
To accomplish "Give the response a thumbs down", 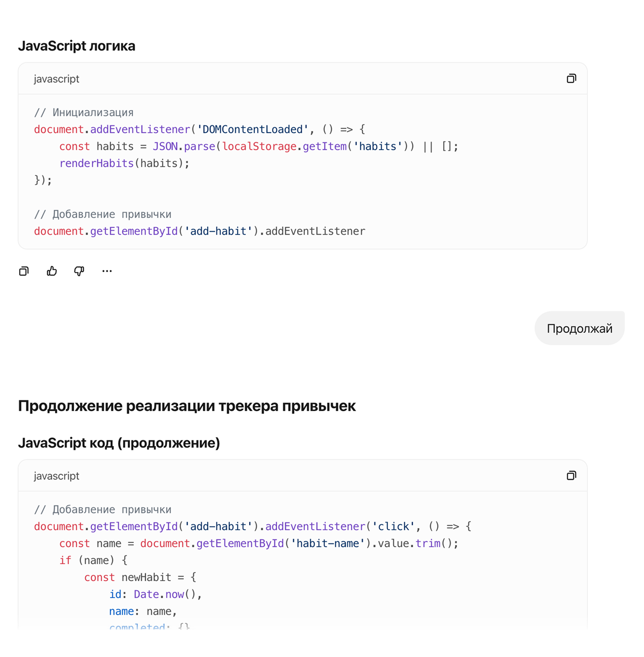I will [79, 271].
